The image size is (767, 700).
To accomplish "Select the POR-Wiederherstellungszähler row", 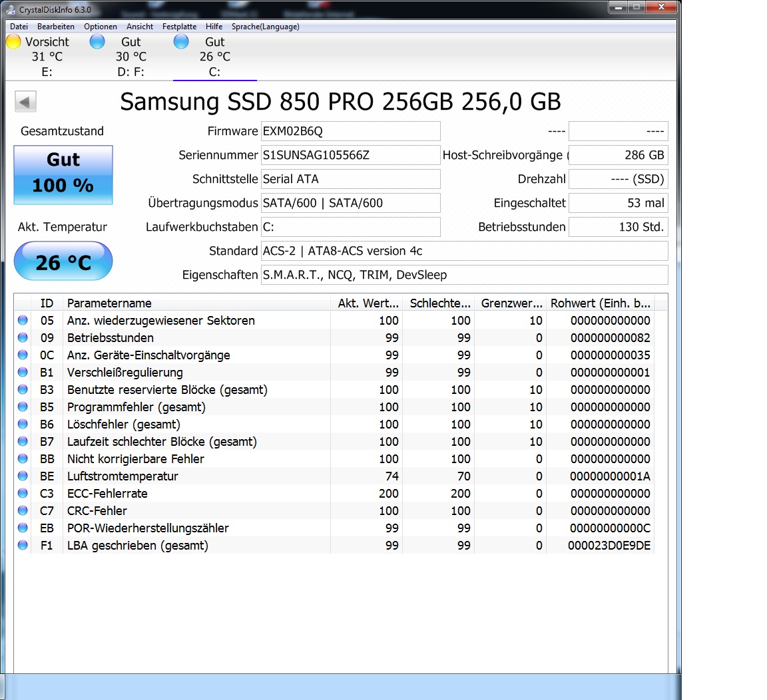I will (x=334, y=528).
